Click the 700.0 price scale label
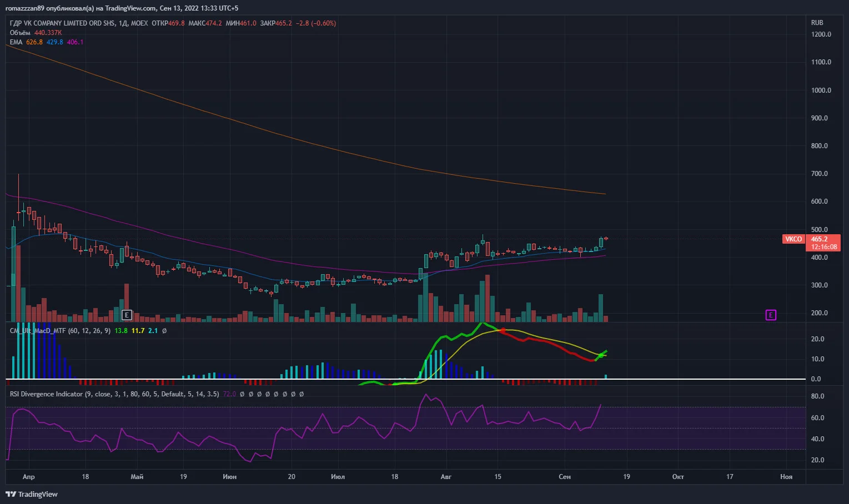This screenshot has width=849, height=504. click(820, 174)
